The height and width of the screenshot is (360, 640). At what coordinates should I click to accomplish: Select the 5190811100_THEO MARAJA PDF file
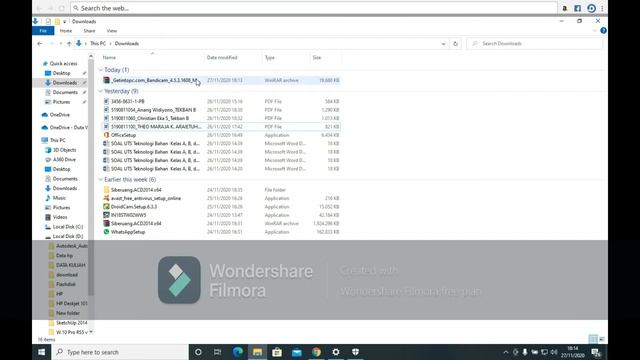click(x=221, y=127)
